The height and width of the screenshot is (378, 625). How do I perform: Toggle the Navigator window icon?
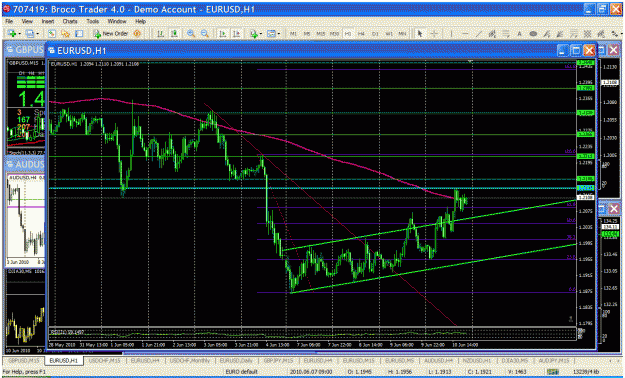pos(65,34)
